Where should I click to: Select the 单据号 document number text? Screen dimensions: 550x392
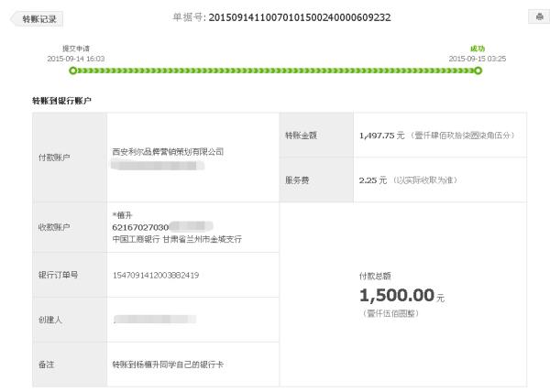[300, 17]
